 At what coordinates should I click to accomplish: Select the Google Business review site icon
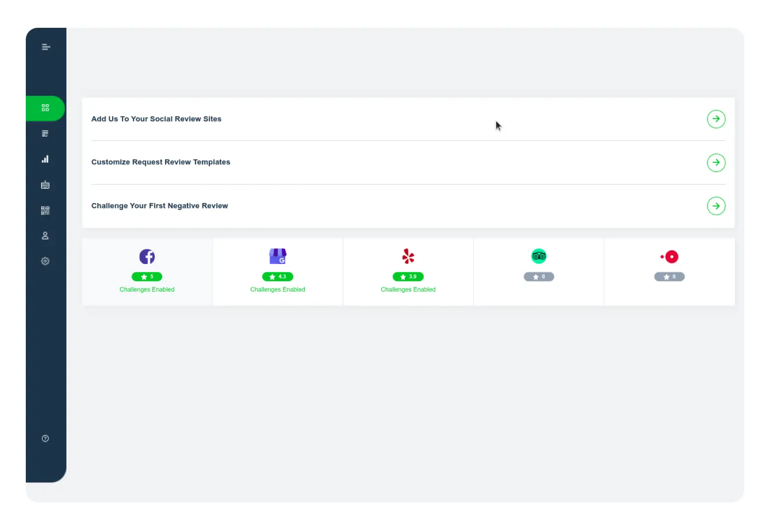pyautogui.click(x=277, y=257)
